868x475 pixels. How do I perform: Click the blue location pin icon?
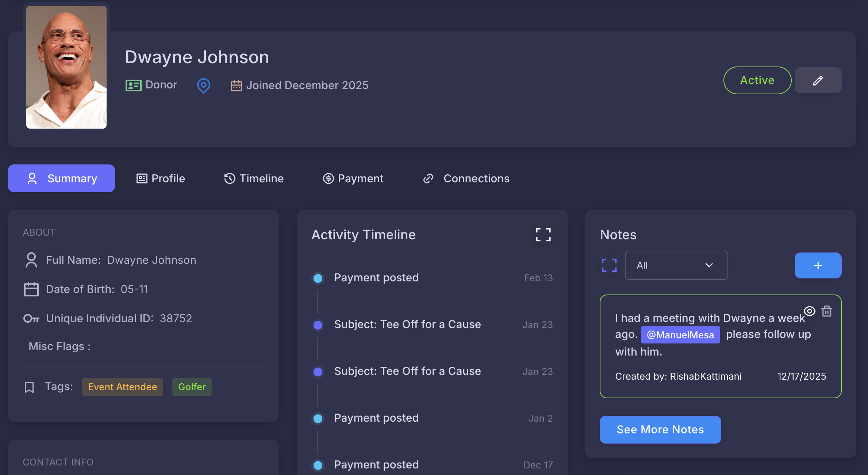(203, 86)
